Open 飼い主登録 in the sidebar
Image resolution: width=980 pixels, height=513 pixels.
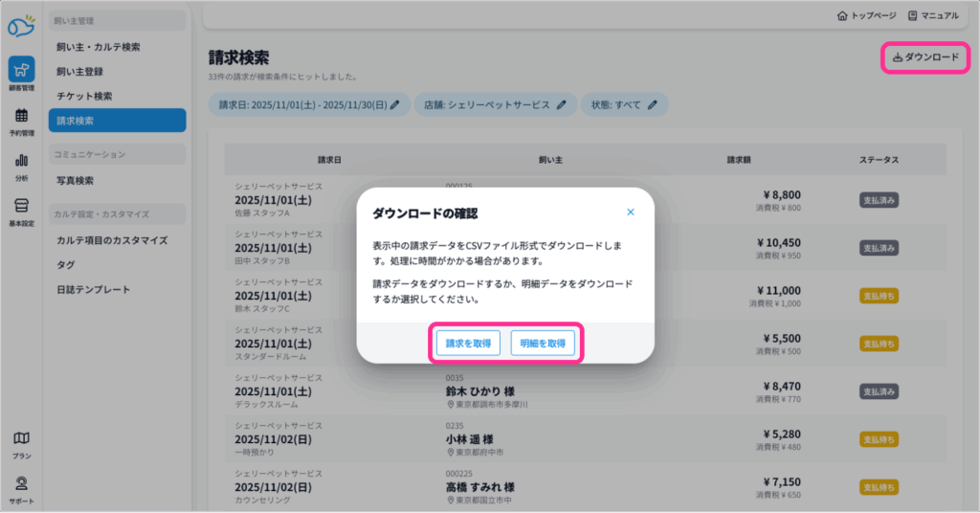(79, 71)
